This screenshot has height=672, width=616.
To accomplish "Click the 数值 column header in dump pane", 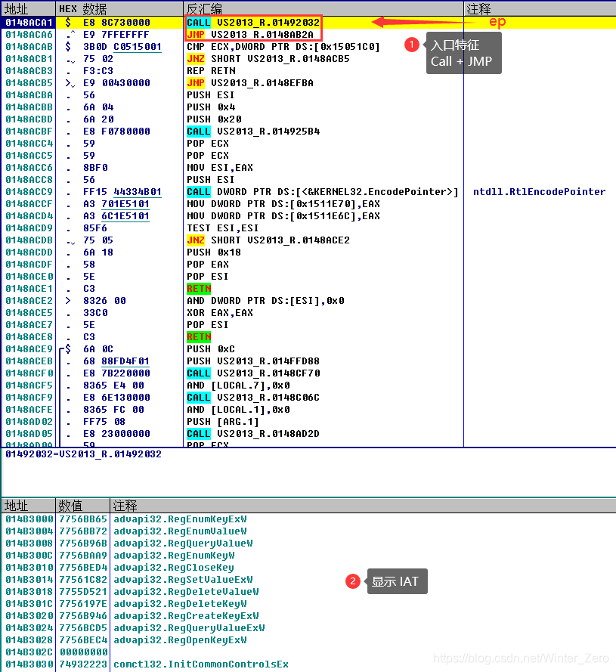I will (82, 506).
